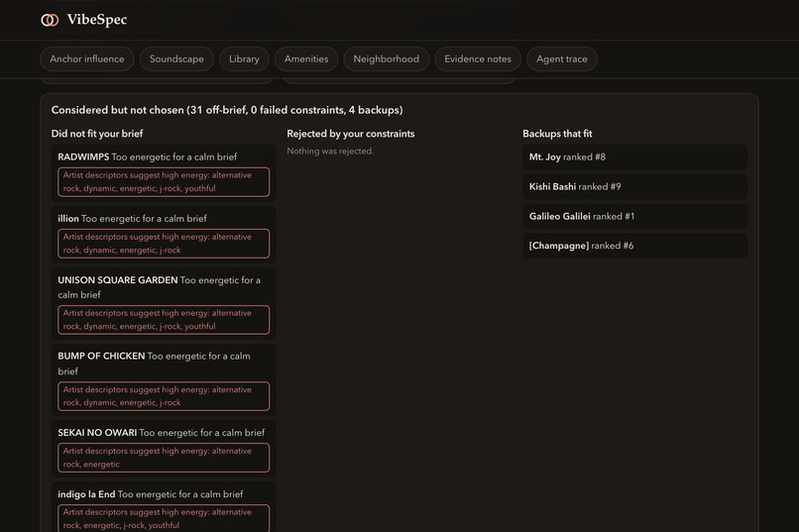
Task: Select the Amenities tab
Action: point(306,59)
